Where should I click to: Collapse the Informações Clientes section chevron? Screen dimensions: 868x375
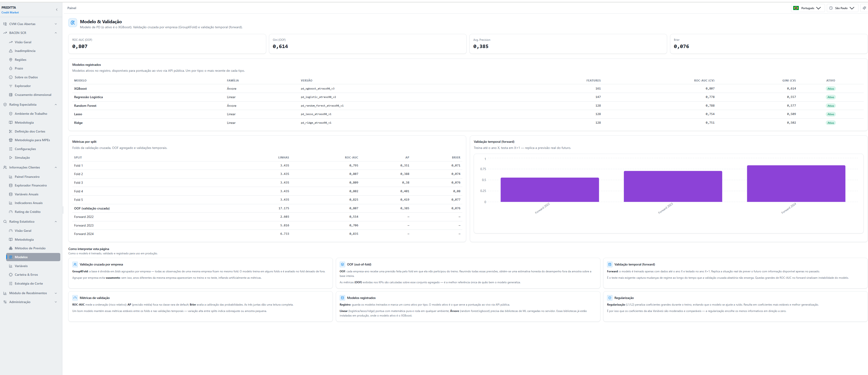(x=56, y=168)
